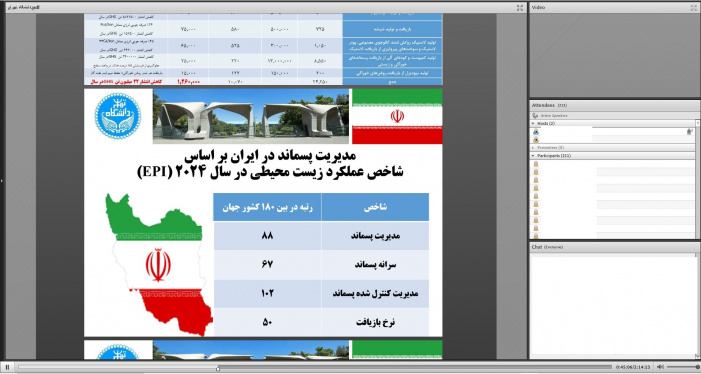This screenshot has width=701, height=374.
Task: Expand the Presenters section
Action: click(533, 147)
